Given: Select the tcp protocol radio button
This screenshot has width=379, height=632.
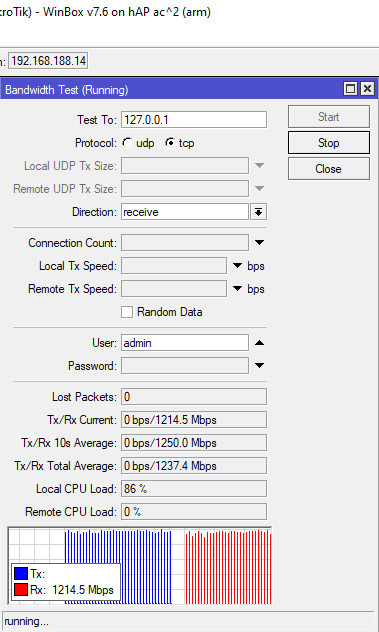Looking at the screenshot, I should 171,143.
